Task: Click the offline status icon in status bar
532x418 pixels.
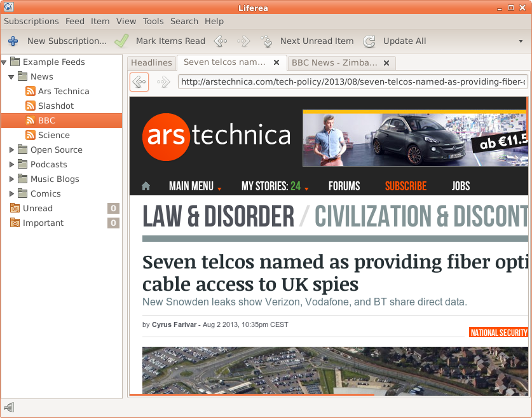Action: coord(9,407)
